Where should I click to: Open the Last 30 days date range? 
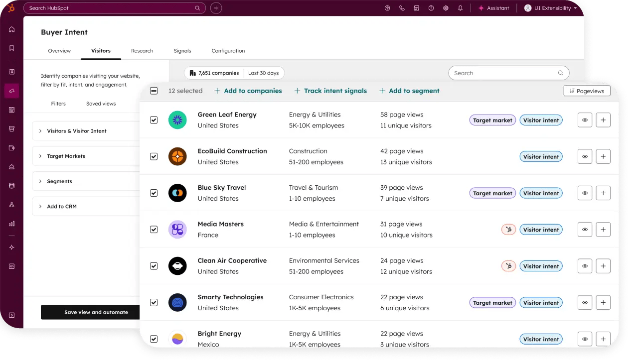(264, 73)
